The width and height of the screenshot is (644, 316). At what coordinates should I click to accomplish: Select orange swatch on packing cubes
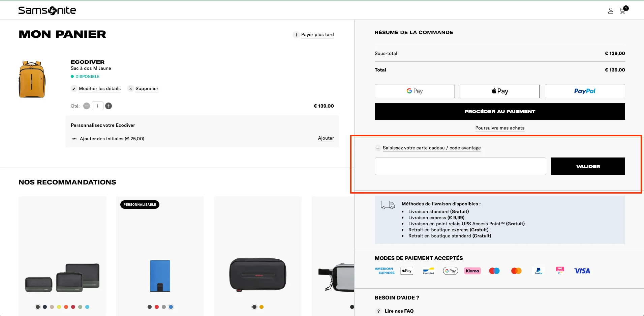[x=66, y=307]
